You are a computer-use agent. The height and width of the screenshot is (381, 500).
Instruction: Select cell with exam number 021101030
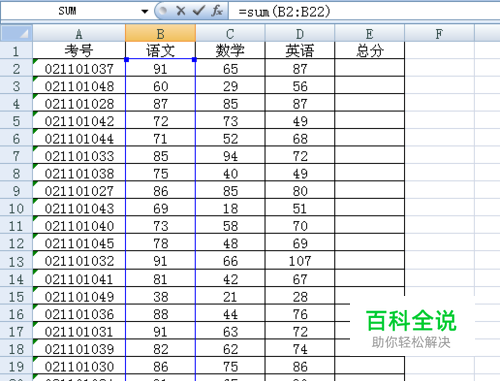[x=79, y=366]
